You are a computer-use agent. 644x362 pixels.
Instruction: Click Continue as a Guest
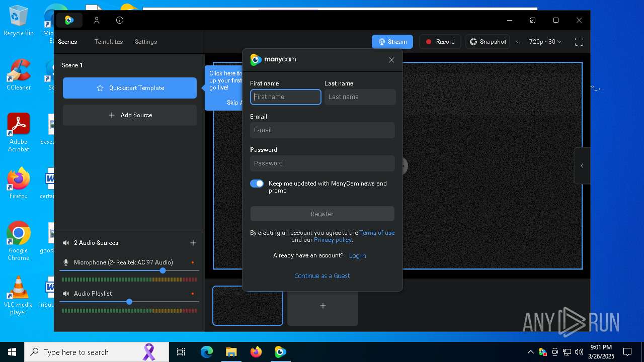click(x=322, y=276)
